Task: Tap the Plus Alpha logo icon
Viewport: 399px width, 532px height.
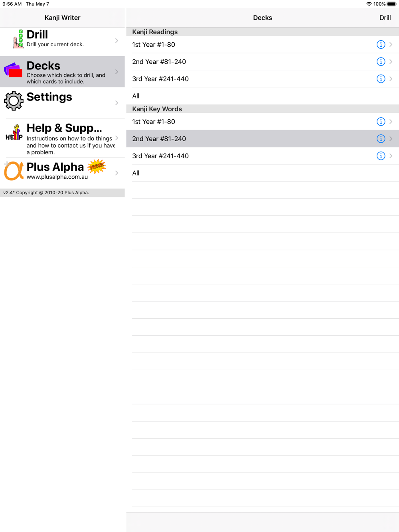Action: [x=14, y=171]
